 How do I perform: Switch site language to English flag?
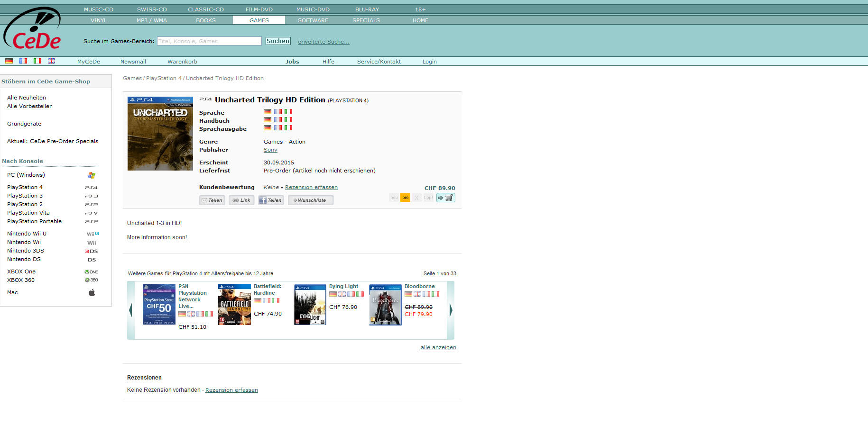tap(51, 61)
